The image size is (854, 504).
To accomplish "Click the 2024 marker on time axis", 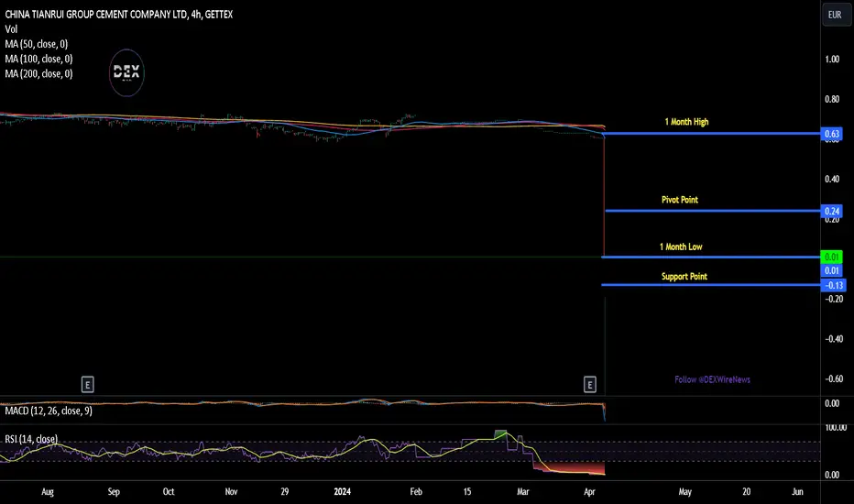I will coord(342,491).
